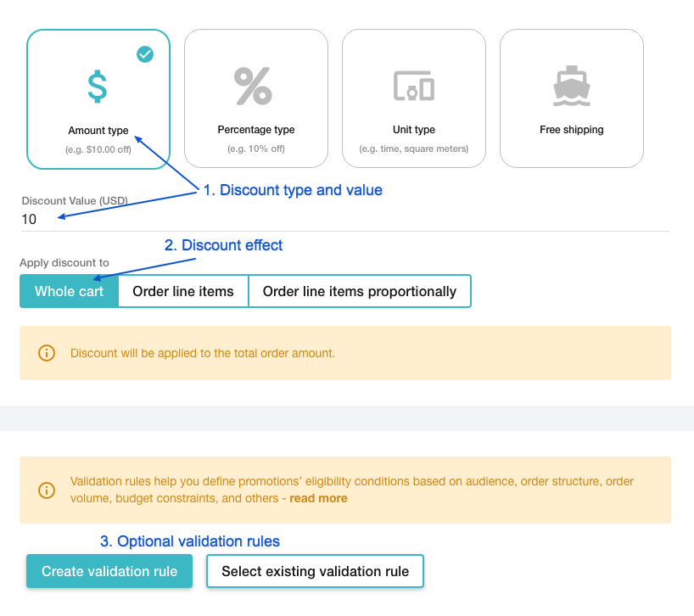This screenshot has width=694, height=616.
Task: Switch discount effect to Order line items
Action: (x=182, y=291)
